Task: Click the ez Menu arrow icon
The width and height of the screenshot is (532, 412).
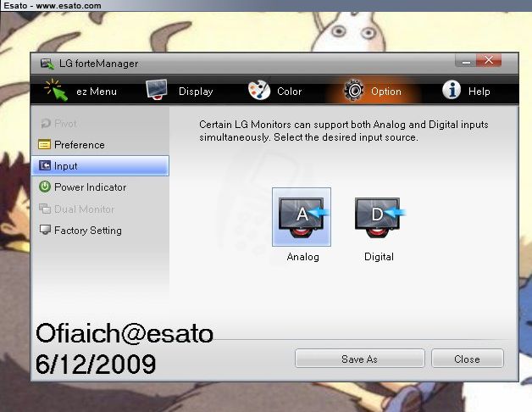Action: [x=56, y=90]
